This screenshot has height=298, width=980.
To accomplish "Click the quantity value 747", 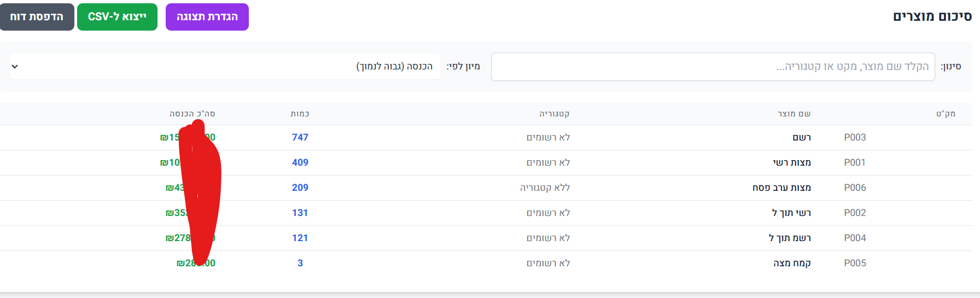I will click(300, 137).
